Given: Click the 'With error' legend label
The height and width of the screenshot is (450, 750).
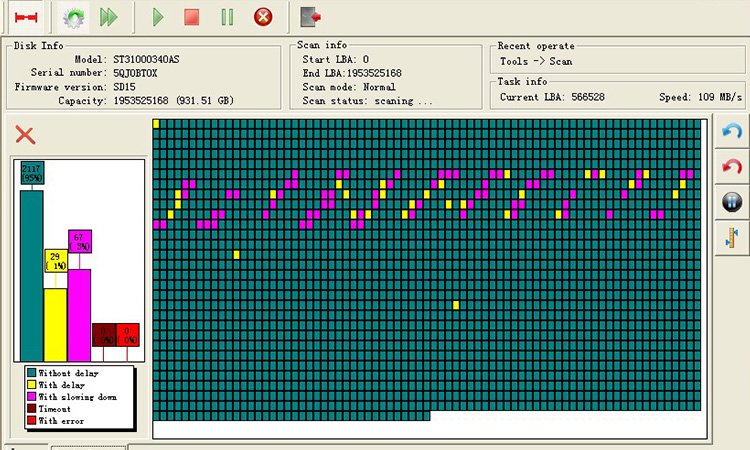Looking at the screenshot, I should [x=61, y=421].
